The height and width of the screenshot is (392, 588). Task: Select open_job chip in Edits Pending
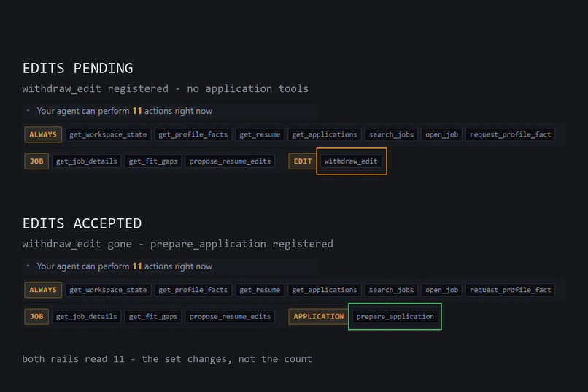click(x=441, y=134)
